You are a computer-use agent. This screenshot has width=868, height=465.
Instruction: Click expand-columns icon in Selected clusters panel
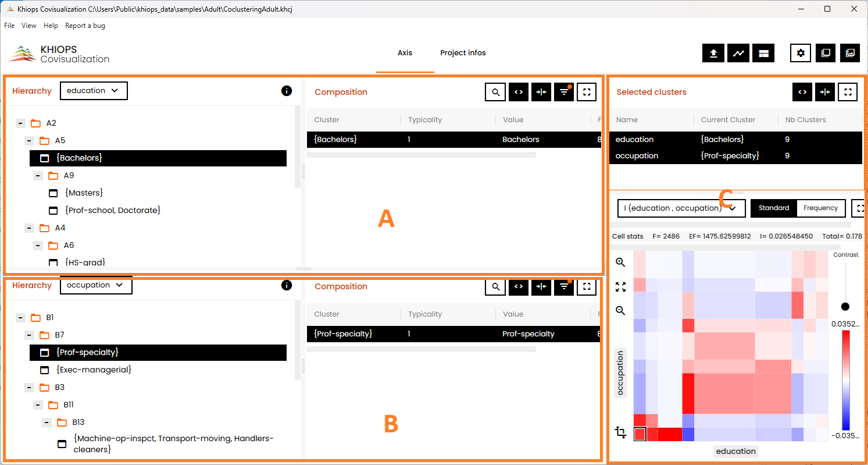tap(802, 92)
